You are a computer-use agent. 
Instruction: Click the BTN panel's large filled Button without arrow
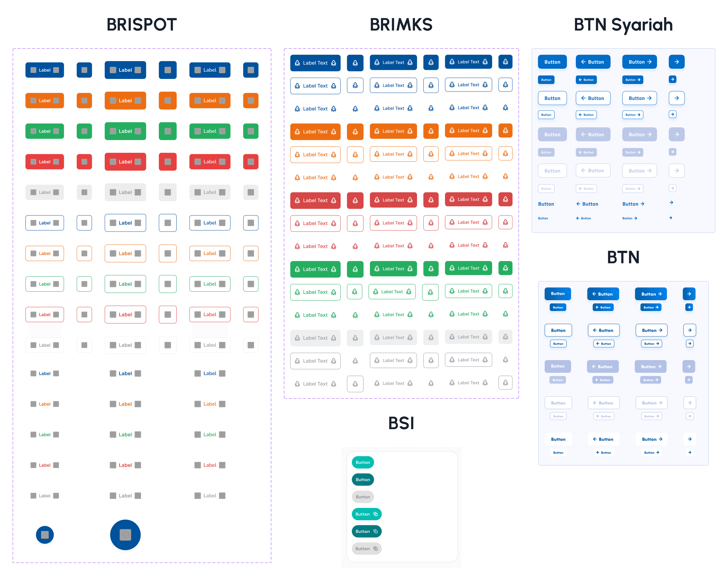(x=558, y=294)
